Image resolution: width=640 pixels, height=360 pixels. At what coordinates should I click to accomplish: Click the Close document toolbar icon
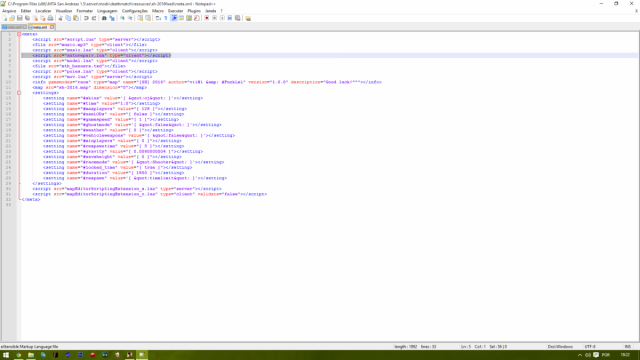(35, 18)
